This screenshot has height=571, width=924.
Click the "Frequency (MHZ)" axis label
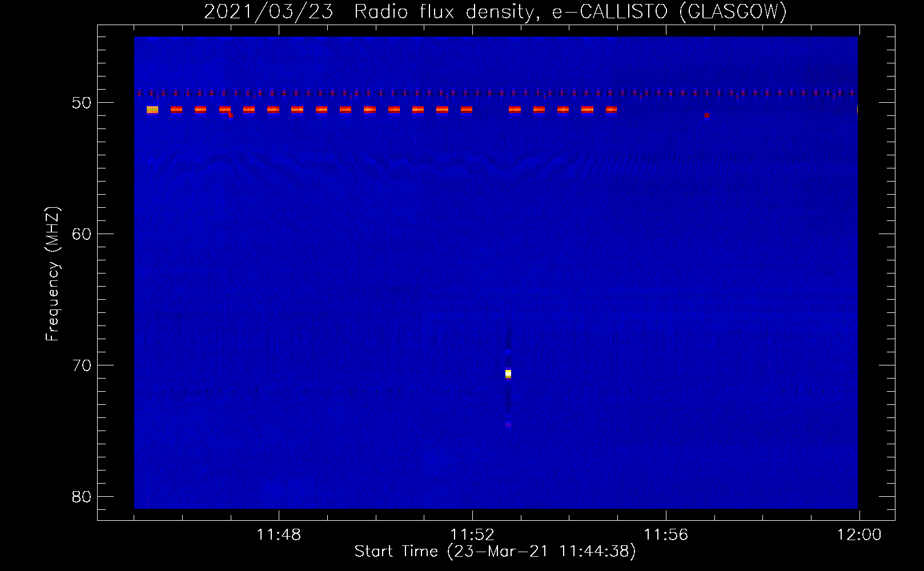(53, 275)
